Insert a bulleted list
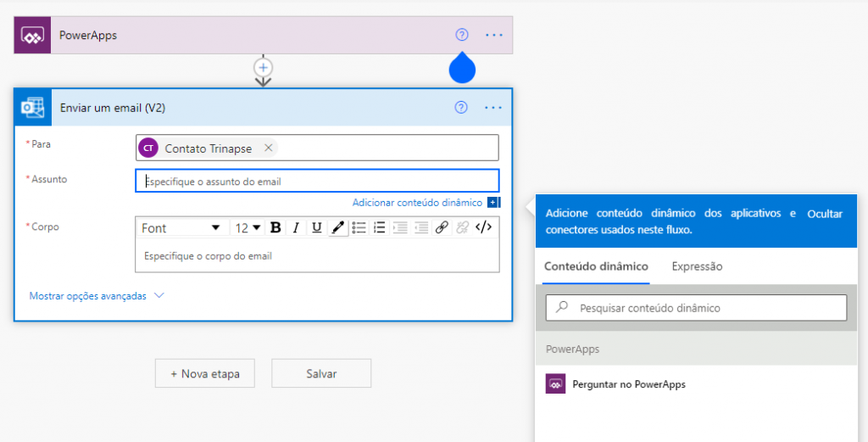Viewport: 868px width, 442px height. pyautogui.click(x=359, y=227)
